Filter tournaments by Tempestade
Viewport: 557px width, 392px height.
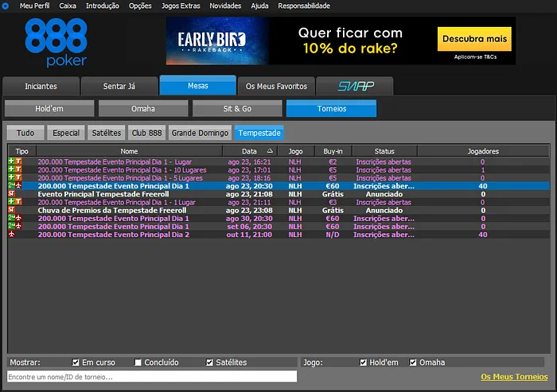point(259,133)
